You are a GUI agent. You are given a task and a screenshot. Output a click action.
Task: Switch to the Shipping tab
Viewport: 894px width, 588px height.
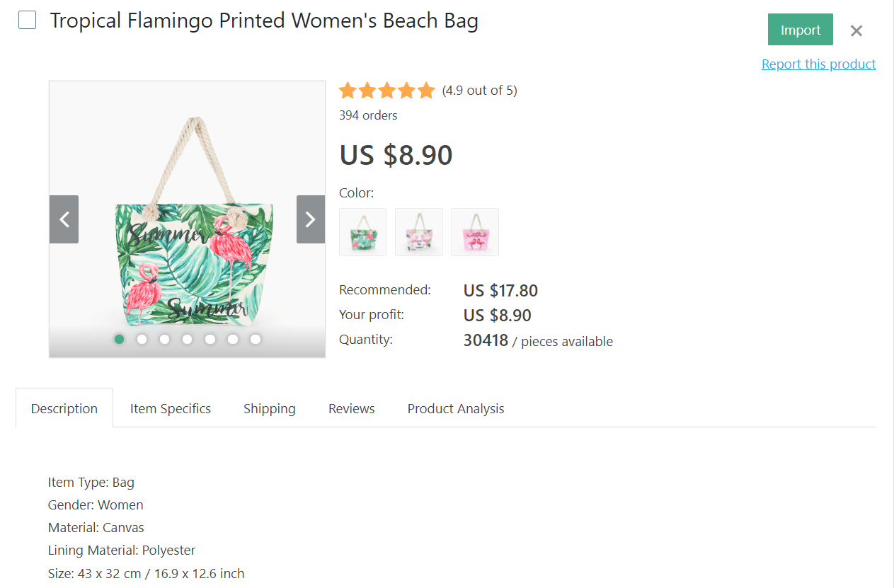pos(269,408)
